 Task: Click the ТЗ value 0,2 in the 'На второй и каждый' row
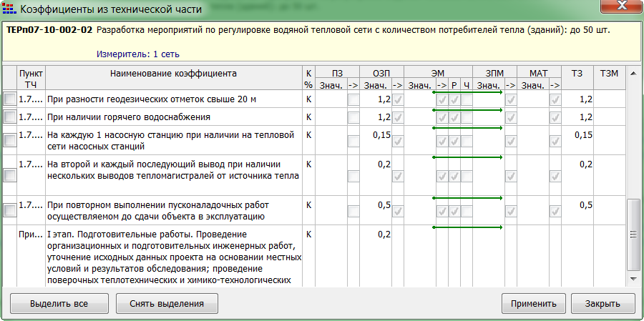[585, 164]
